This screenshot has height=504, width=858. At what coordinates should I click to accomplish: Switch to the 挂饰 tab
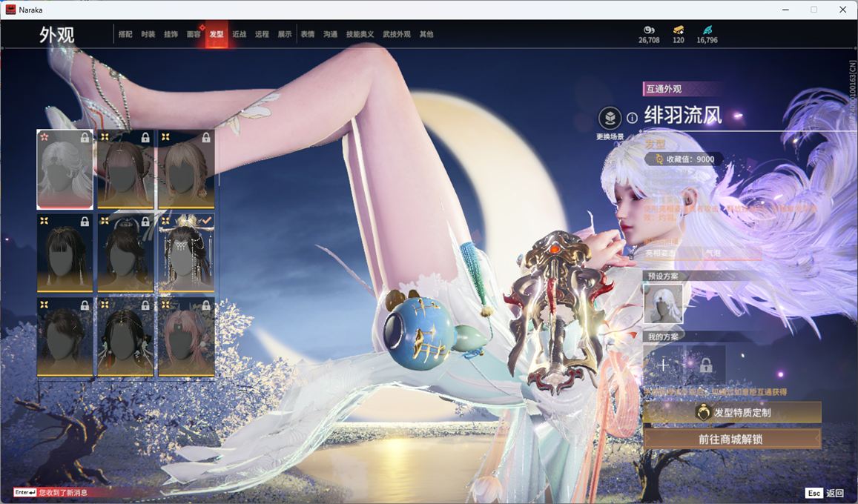tap(171, 34)
